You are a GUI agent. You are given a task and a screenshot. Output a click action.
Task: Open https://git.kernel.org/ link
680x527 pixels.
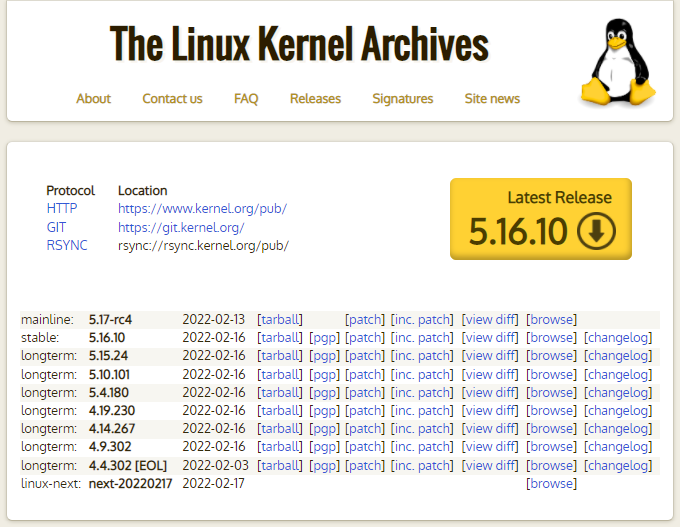pyautogui.click(x=181, y=228)
